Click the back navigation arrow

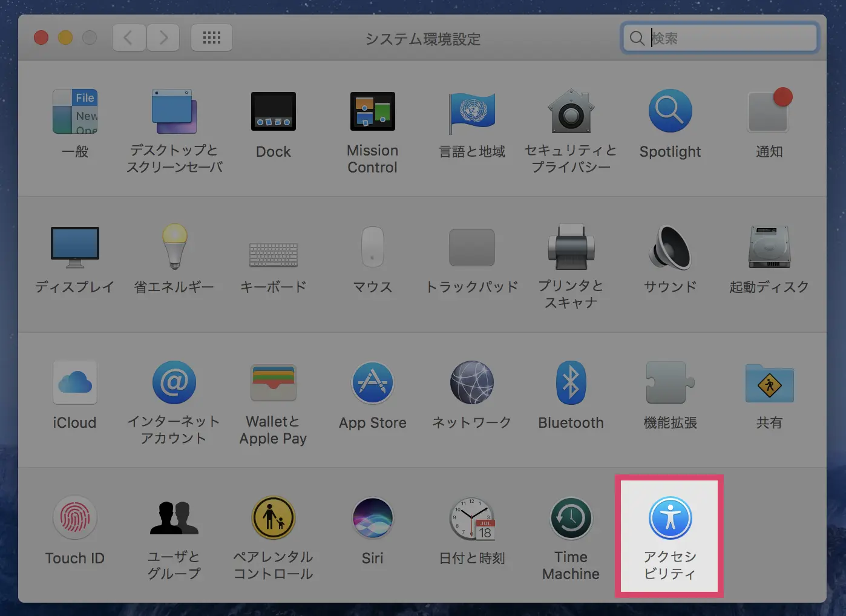(129, 38)
